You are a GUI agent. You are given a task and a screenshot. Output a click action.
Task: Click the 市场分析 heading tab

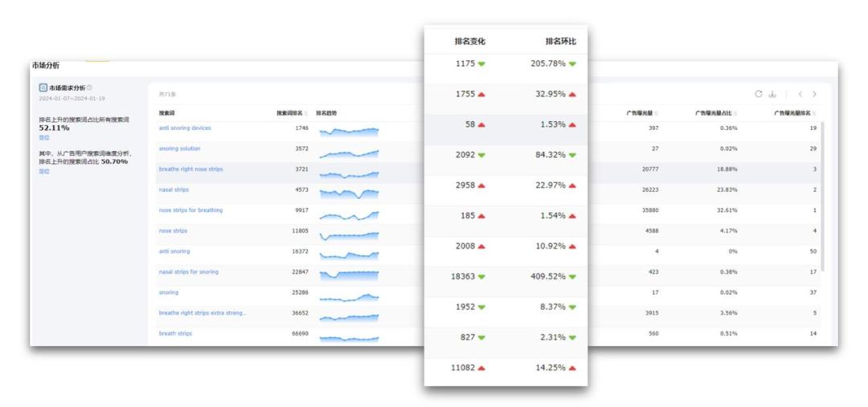(45, 66)
